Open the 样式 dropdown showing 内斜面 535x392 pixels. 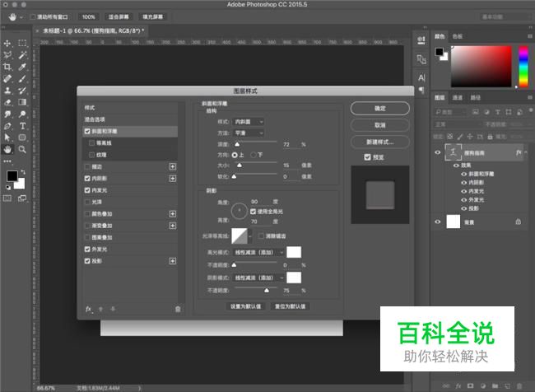click(x=249, y=122)
